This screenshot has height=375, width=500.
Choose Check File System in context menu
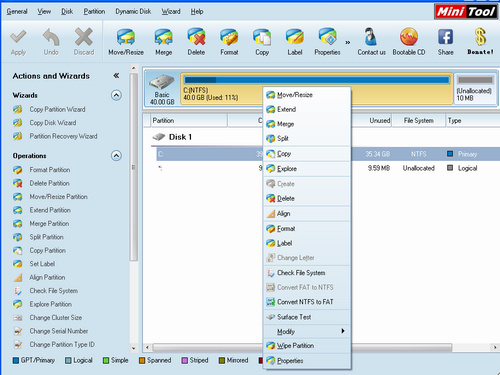pos(307,273)
